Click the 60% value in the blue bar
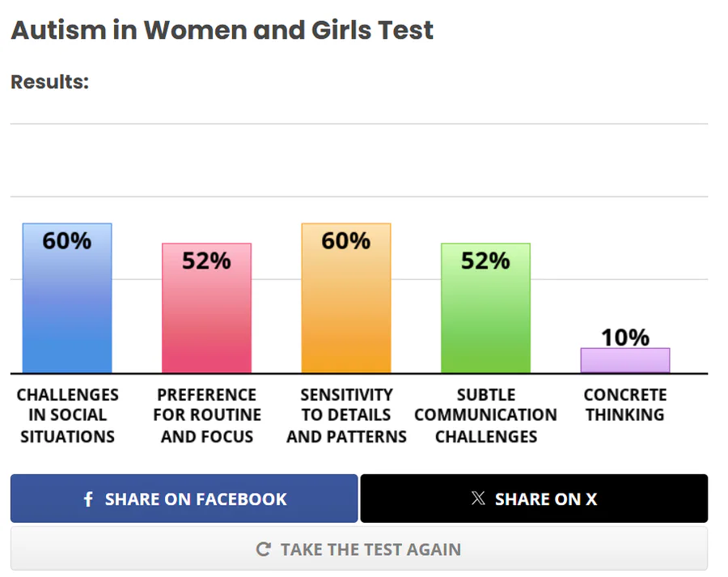Screen dimensions: 728x577 (67, 240)
